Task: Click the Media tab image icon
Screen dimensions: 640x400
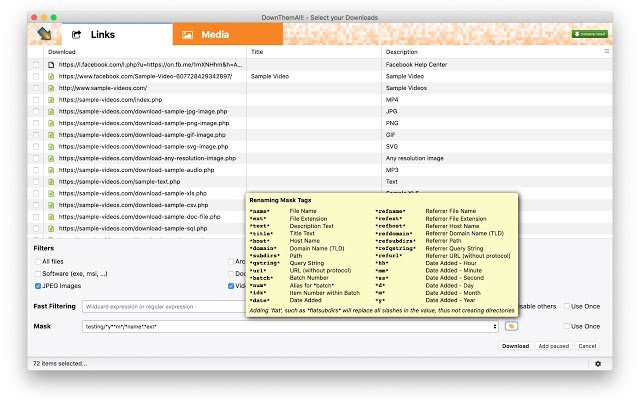Action: (187, 35)
